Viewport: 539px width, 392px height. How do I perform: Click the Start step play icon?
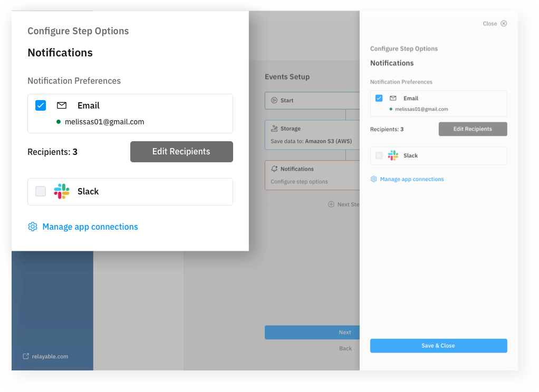click(x=274, y=101)
